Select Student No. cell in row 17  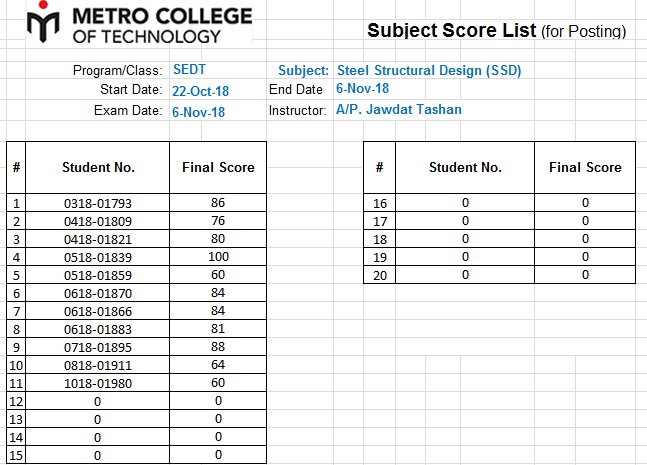pos(465,221)
